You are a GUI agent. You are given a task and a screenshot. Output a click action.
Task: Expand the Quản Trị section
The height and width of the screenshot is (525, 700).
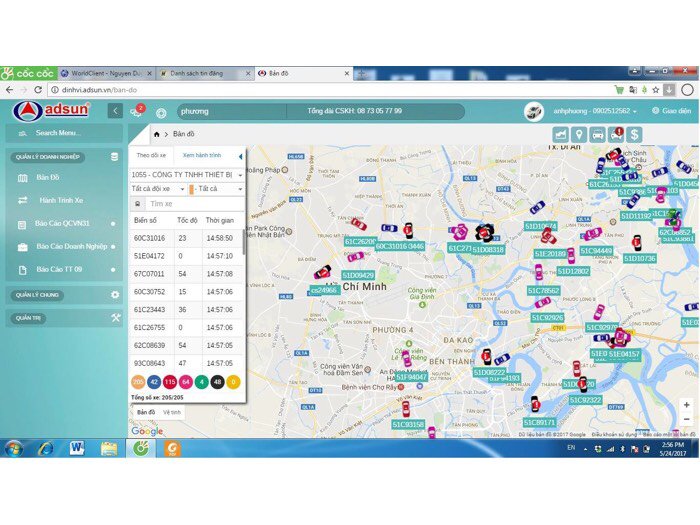click(x=28, y=318)
